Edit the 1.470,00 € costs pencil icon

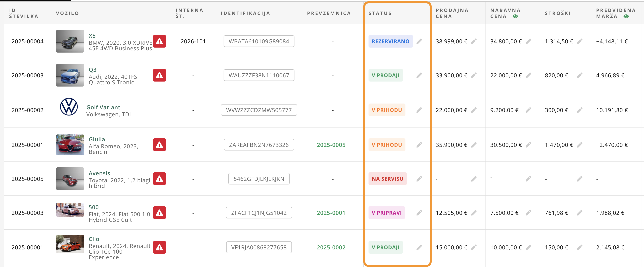[580, 145]
